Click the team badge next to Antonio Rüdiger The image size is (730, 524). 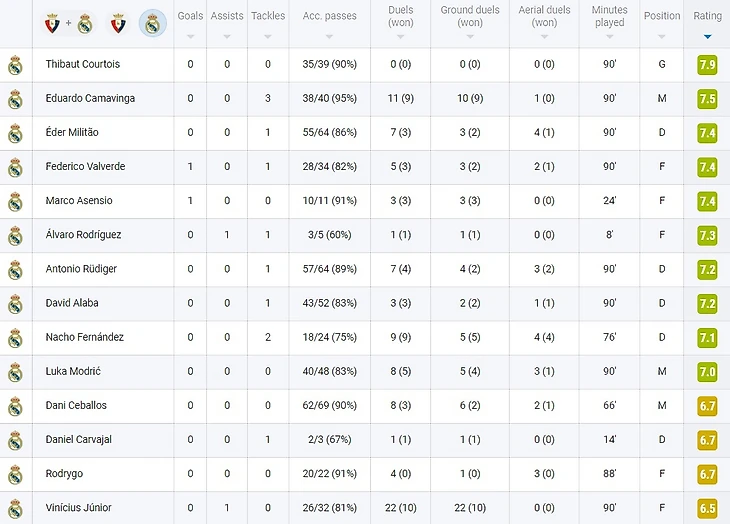15,270
